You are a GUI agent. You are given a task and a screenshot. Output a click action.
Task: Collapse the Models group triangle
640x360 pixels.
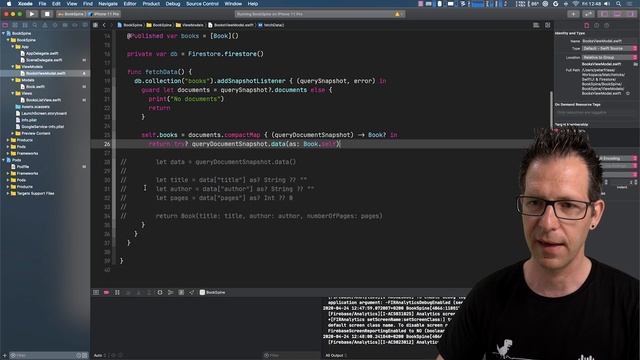coord(13,80)
